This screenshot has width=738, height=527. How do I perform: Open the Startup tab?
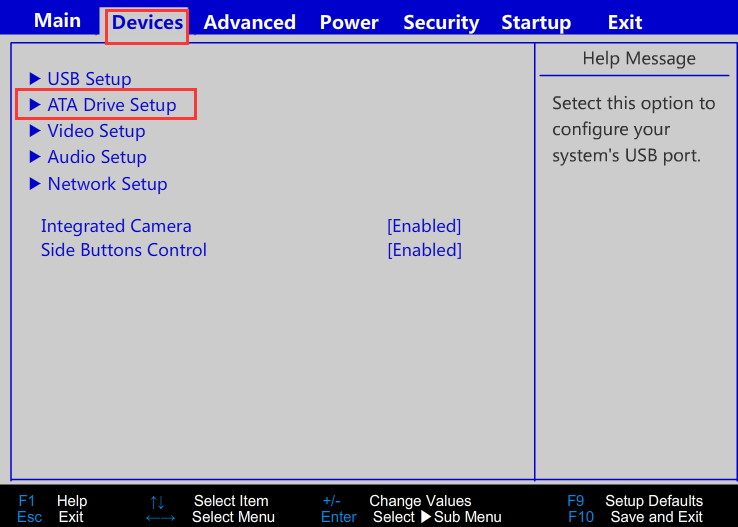coord(536,22)
